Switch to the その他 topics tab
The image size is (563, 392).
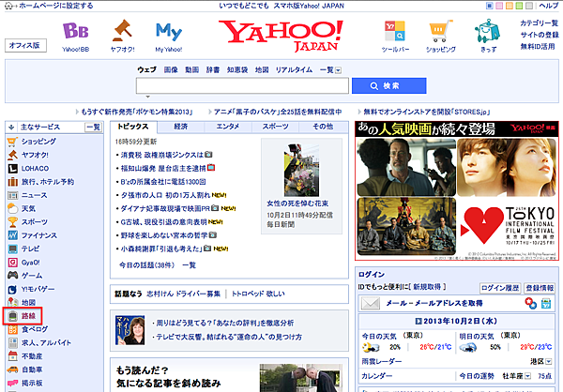click(323, 127)
